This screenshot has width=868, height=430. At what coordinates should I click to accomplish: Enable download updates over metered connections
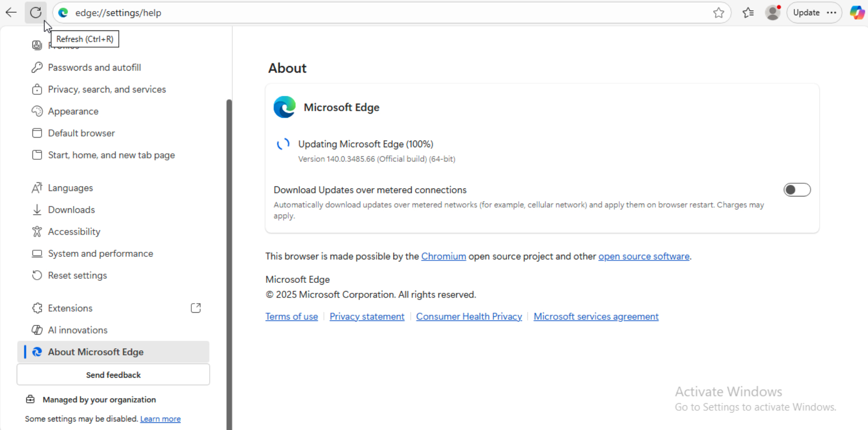(796, 190)
